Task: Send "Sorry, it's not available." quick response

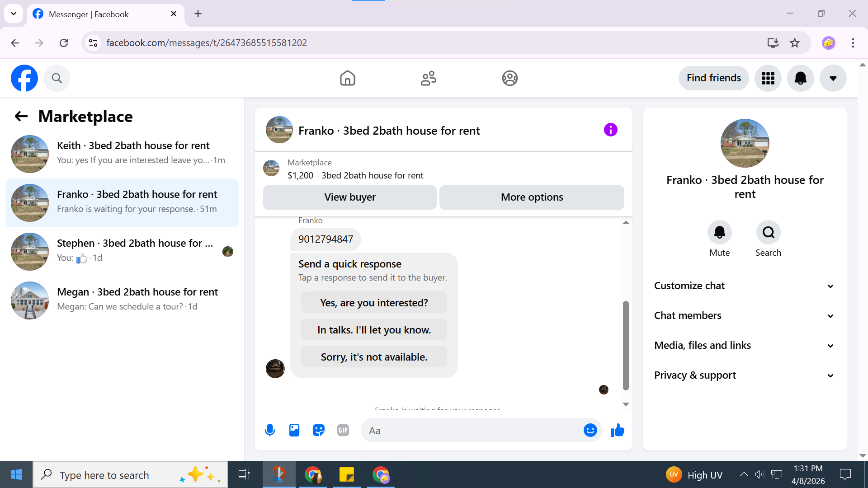Action: (x=374, y=357)
